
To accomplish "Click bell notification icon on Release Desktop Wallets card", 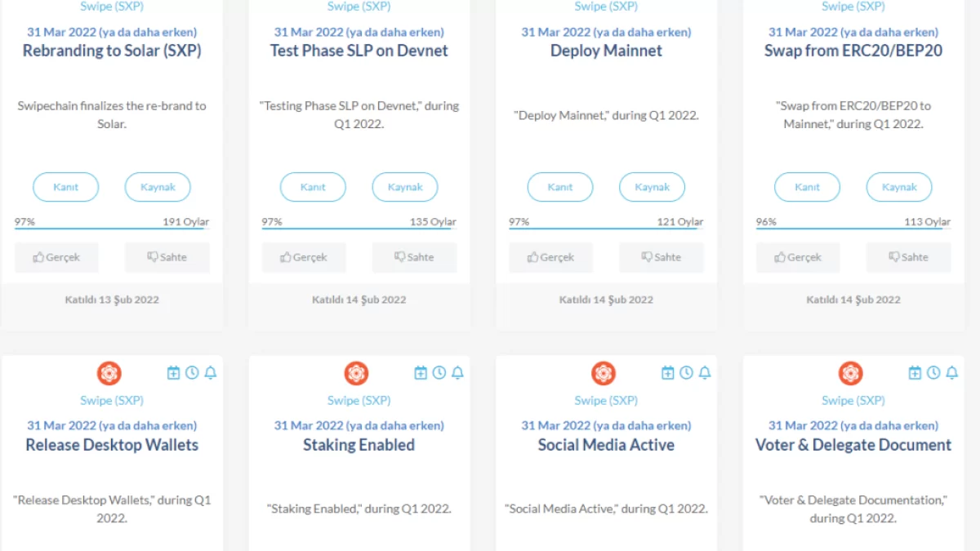I will pyautogui.click(x=211, y=373).
